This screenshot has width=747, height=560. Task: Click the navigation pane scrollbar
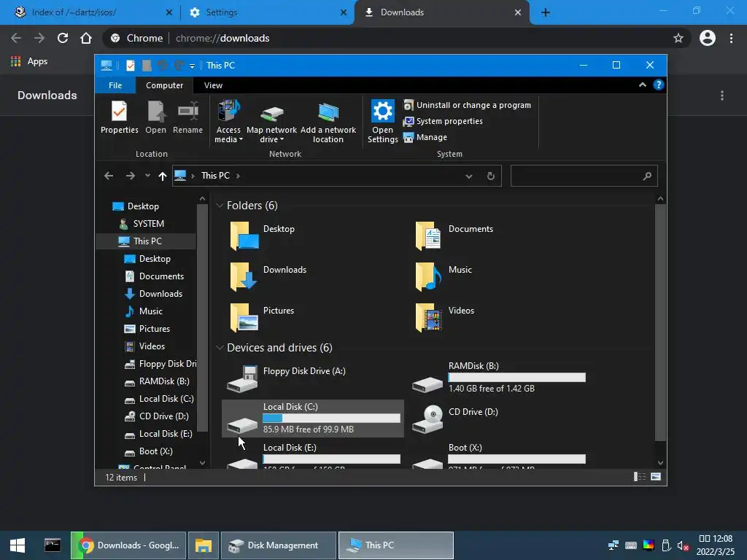coord(203,318)
